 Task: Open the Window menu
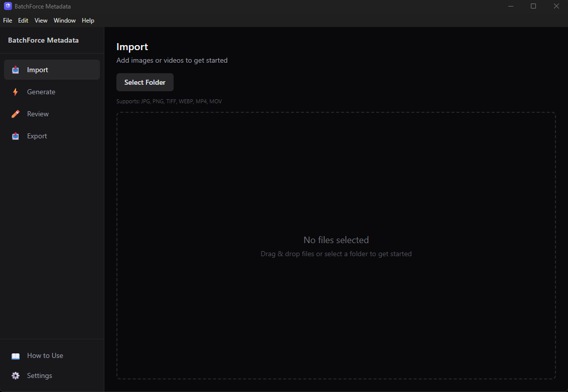tap(64, 21)
